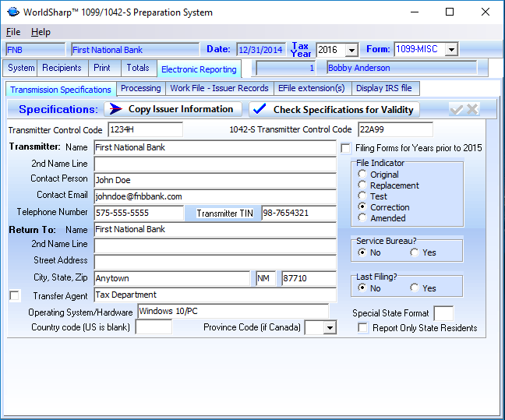This screenshot has height=420, width=505.
Task: Enable Filing Forms for Years prior to 2015
Action: tap(346, 148)
